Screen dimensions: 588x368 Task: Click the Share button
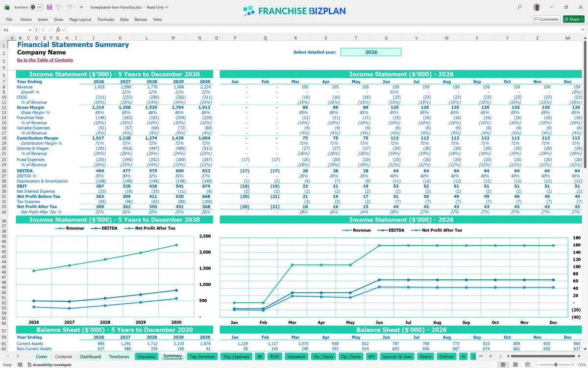[574, 19]
